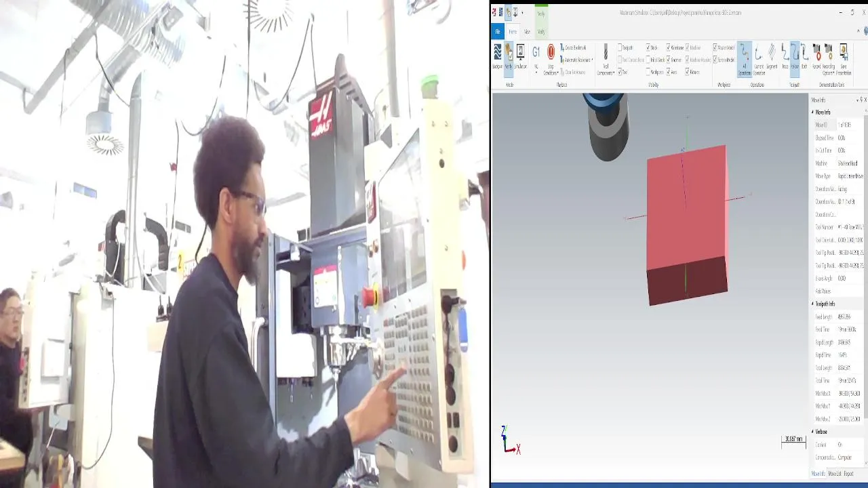The image size is (868, 488).
Task: Open the Move Info panel options dropdown
Action: point(857,100)
